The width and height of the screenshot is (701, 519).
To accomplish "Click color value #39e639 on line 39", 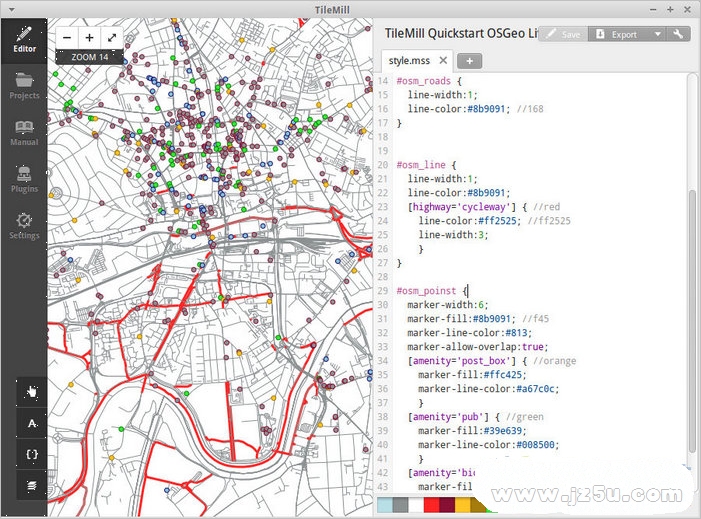I will [x=503, y=431].
